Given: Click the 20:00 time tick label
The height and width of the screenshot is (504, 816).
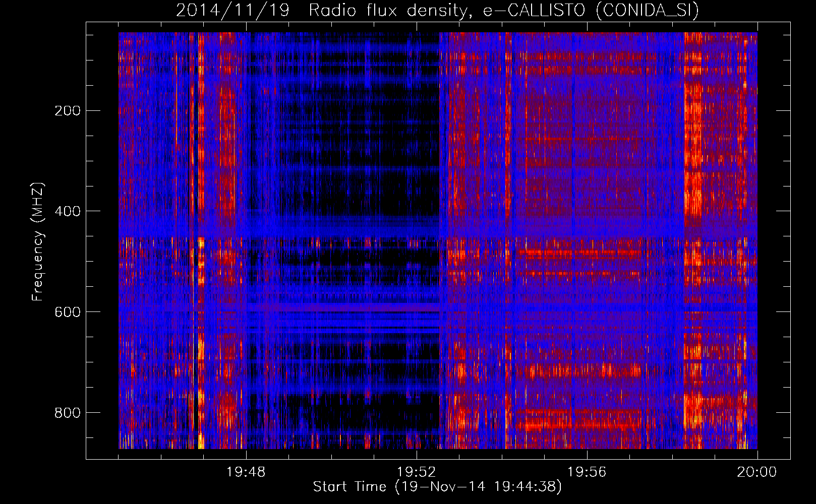Looking at the screenshot, I should pyautogui.click(x=757, y=472).
